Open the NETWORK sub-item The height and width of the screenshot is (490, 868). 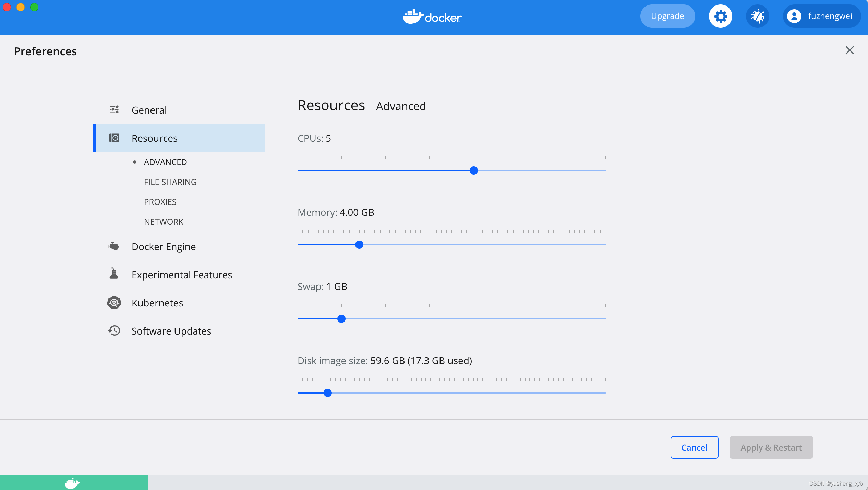coord(164,222)
